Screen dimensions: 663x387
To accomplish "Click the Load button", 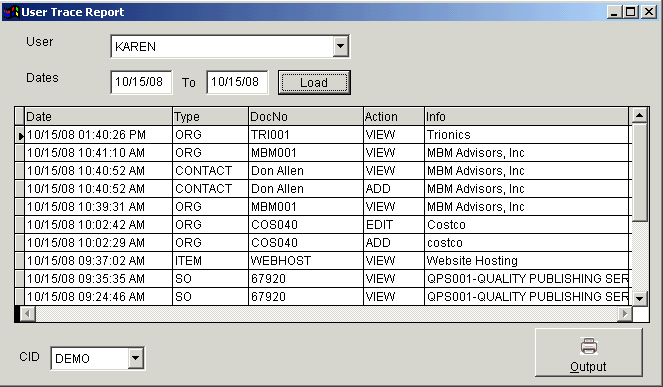I will coord(314,82).
